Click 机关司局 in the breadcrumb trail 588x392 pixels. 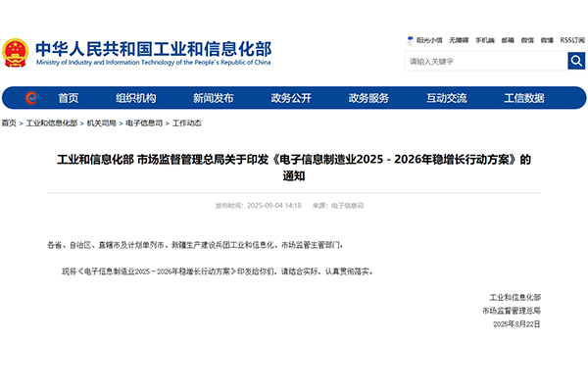101,123
